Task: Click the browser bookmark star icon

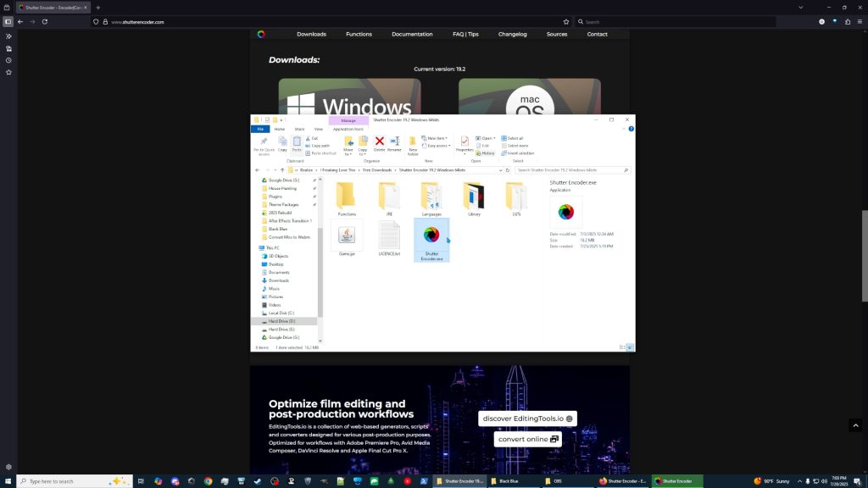Action: (565, 22)
